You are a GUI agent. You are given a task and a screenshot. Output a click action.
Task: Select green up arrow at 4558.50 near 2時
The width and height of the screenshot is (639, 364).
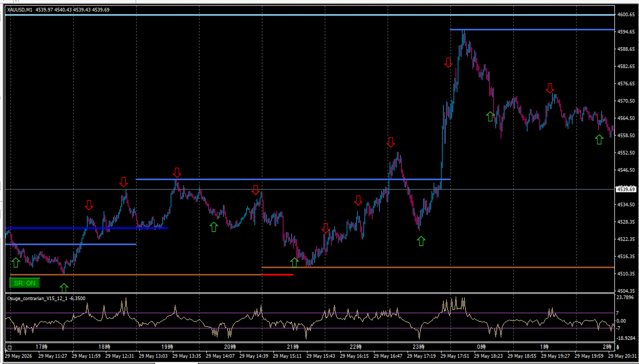click(x=599, y=139)
